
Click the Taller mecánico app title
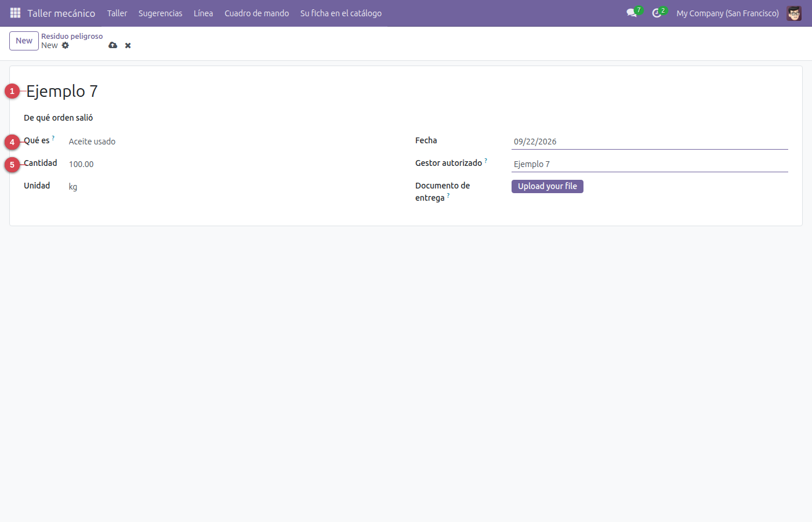coord(61,13)
